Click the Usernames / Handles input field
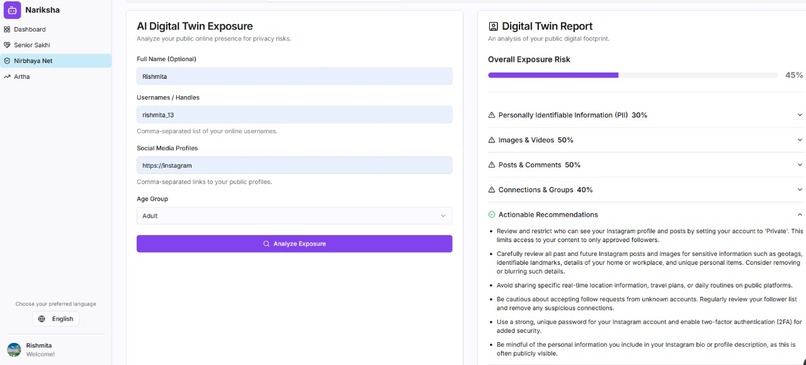Screen dimensions: 806x365 [294, 115]
